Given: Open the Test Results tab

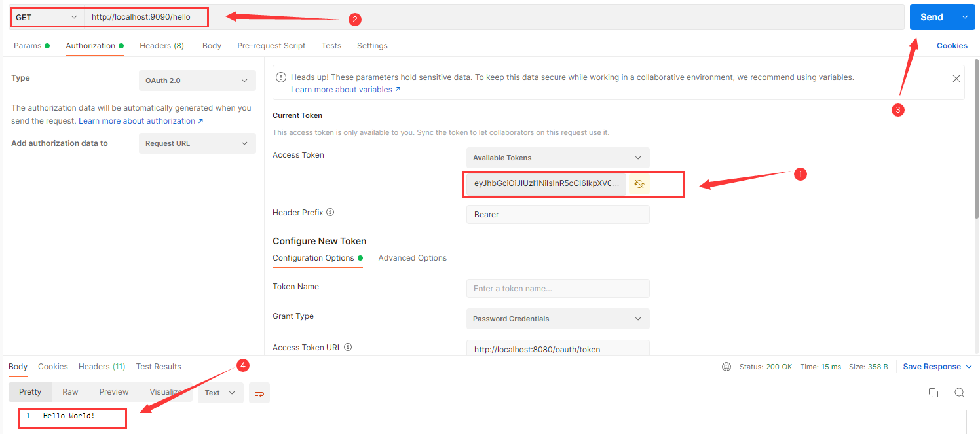Looking at the screenshot, I should pos(159,367).
